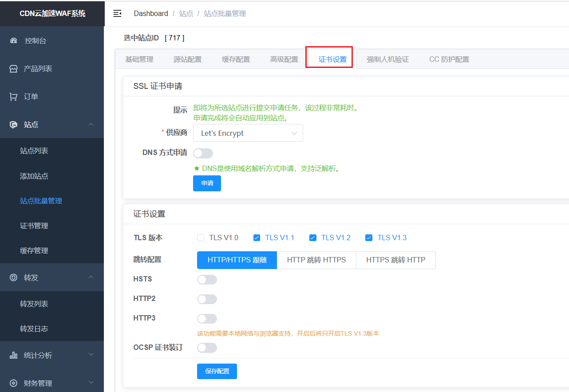Click the 统计分析 bar chart icon
Screen dimensions: 569x392
[x=13, y=355]
